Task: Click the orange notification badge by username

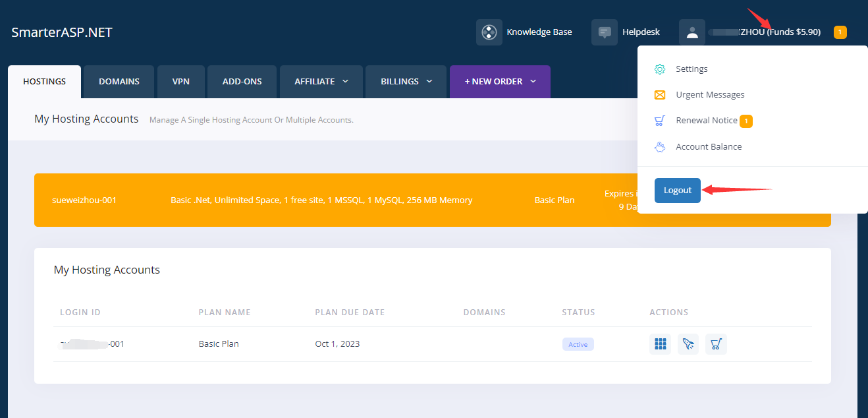Action: pyautogui.click(x=840, y=32)
